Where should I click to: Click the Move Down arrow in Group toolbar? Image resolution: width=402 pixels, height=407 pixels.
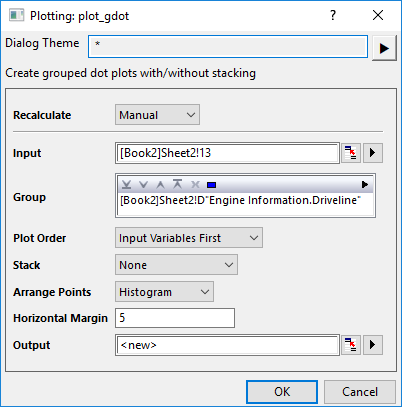tap(144, 184)
